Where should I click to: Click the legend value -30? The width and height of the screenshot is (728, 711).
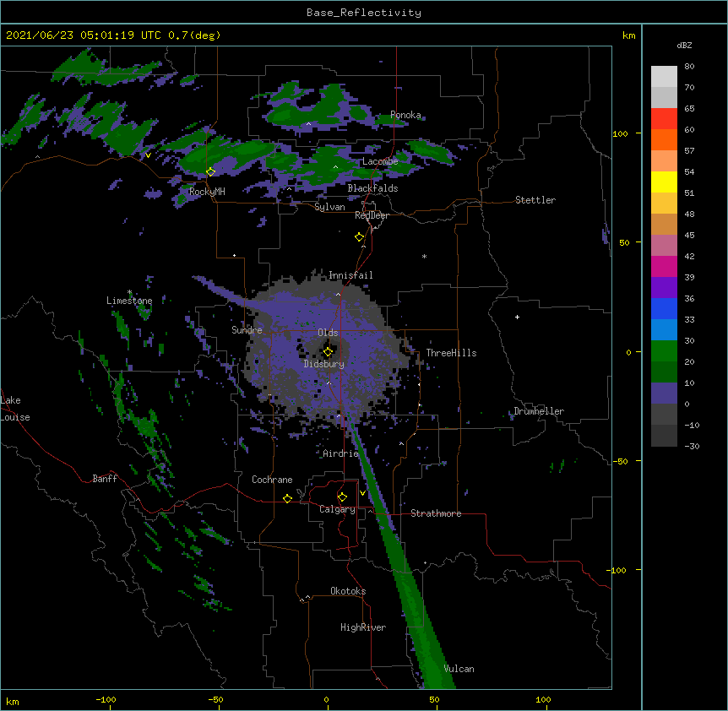tap(692, 447)
